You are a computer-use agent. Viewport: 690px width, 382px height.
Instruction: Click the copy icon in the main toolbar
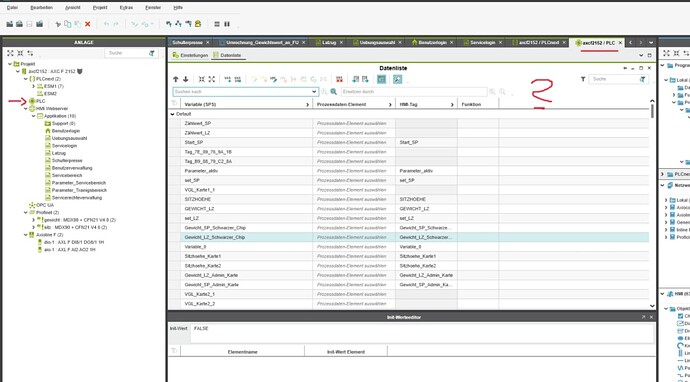[x=67, y=24]
